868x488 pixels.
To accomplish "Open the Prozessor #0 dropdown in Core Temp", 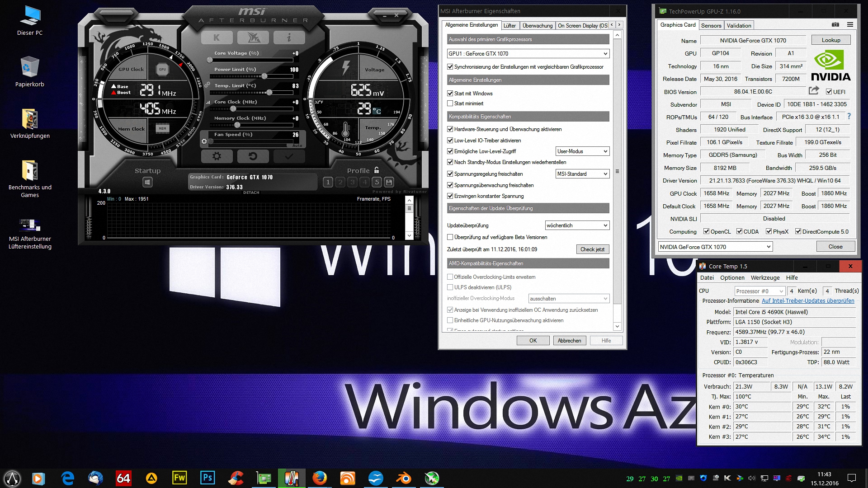I will [759, 291].
